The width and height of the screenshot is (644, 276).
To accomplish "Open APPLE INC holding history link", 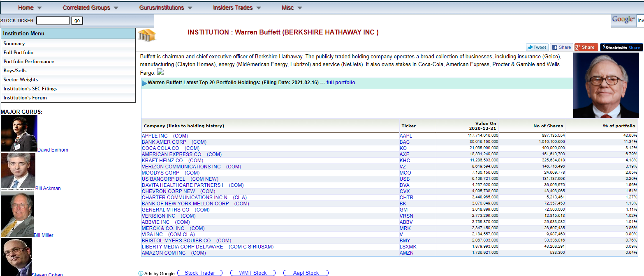I will click(165, 136).
